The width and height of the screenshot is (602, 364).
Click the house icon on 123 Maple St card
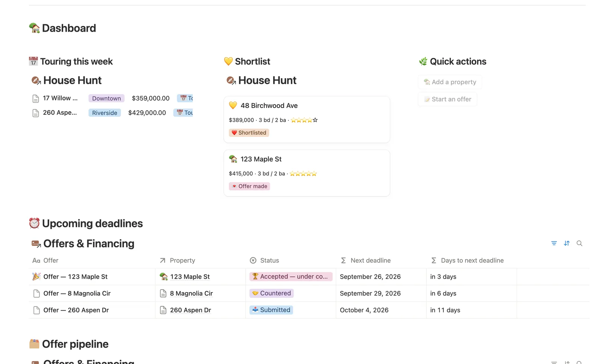(x=233, y=159)
